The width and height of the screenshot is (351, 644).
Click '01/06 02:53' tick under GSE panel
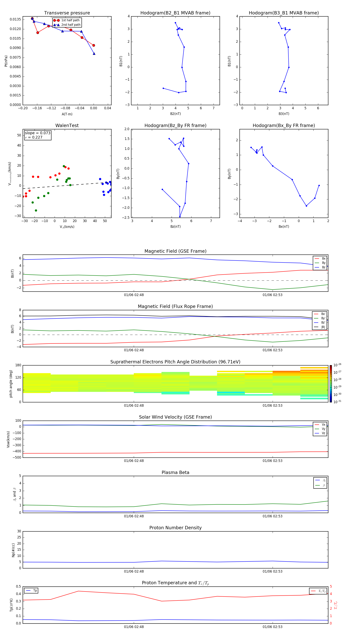pos(273,295)
